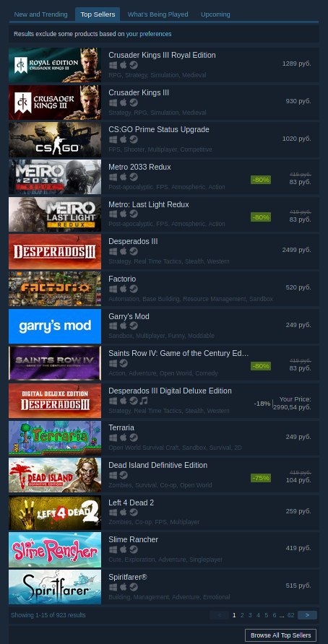Open the What's Being Played tab
Screen dimensions: 328x644
(x=157, y=14)
